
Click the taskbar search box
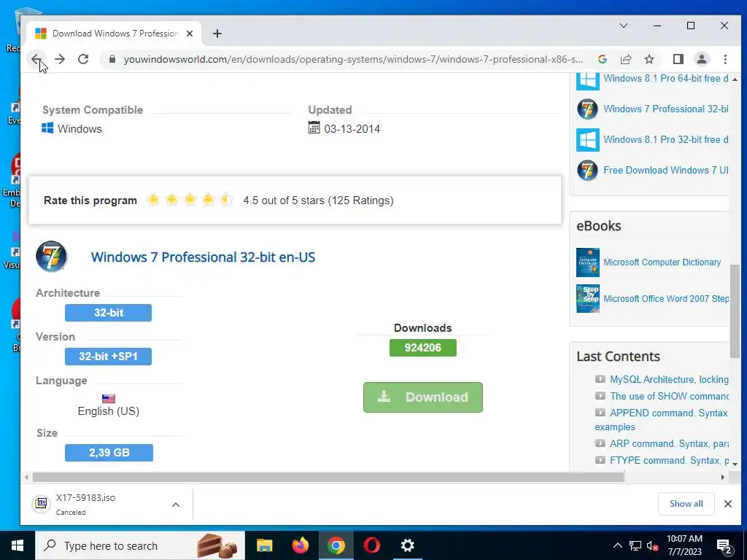click(140, 545)
